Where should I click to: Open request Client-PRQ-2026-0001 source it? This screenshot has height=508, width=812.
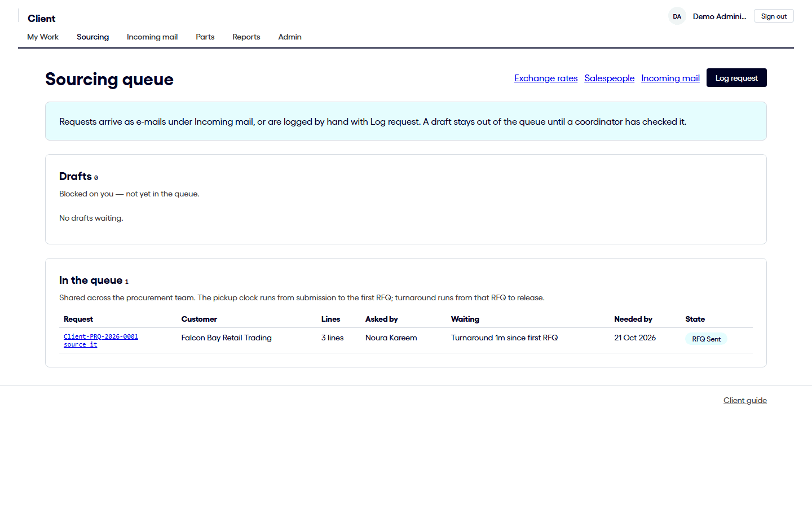[x=100, y=340]
